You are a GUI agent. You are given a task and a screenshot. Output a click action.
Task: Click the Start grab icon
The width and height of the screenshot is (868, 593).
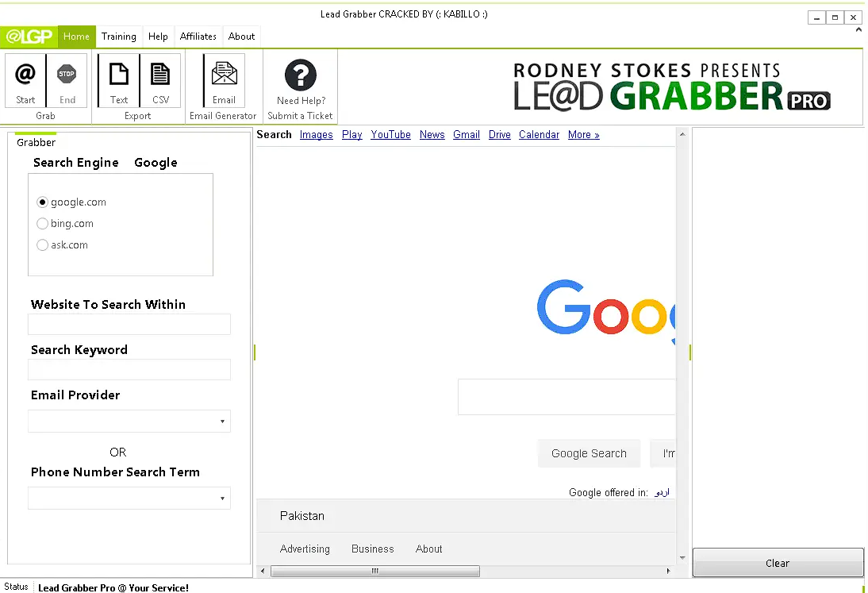(x=25, y=79)
